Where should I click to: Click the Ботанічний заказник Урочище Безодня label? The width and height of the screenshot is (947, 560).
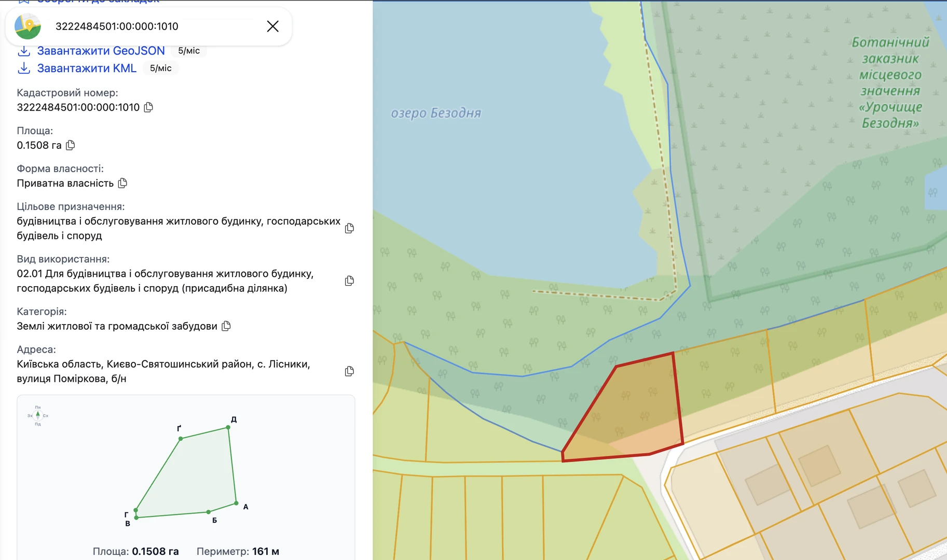pos(890,82)
